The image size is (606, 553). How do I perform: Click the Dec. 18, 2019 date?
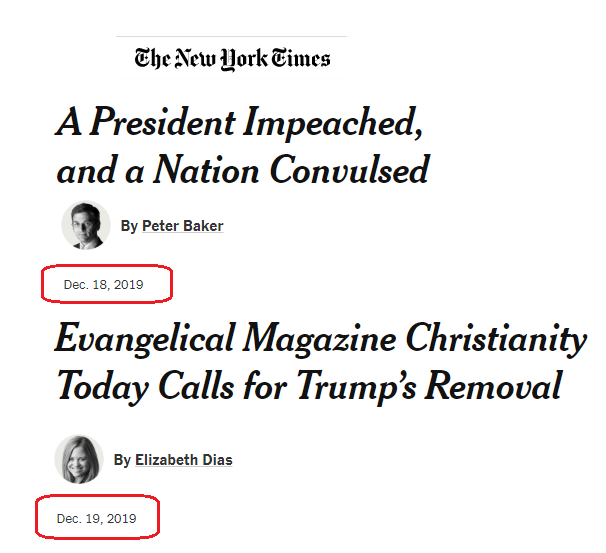104,285
